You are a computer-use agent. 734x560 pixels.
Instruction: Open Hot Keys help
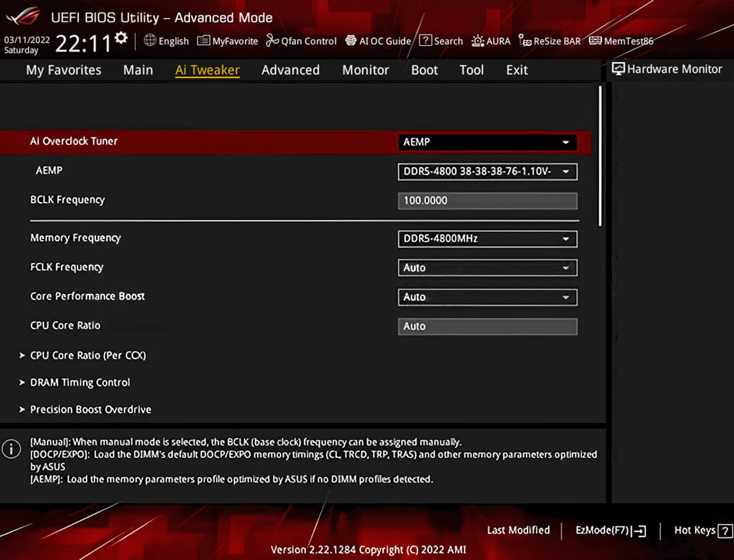pos(703,530)
